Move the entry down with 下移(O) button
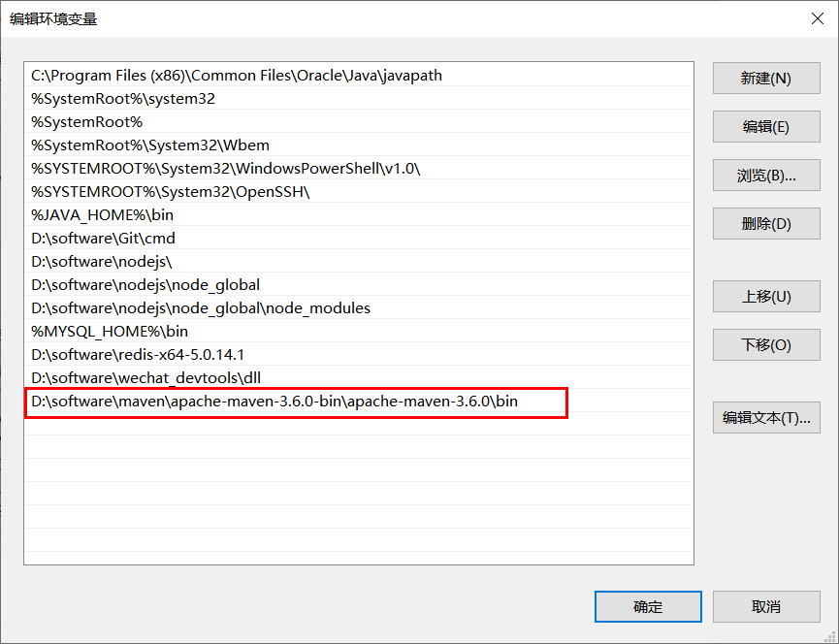The image size is (839, 644). [x=766, y=345]
